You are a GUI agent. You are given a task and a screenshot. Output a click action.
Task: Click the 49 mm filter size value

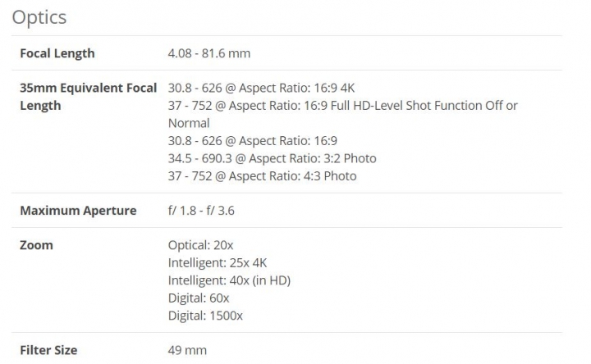(187, 350)
